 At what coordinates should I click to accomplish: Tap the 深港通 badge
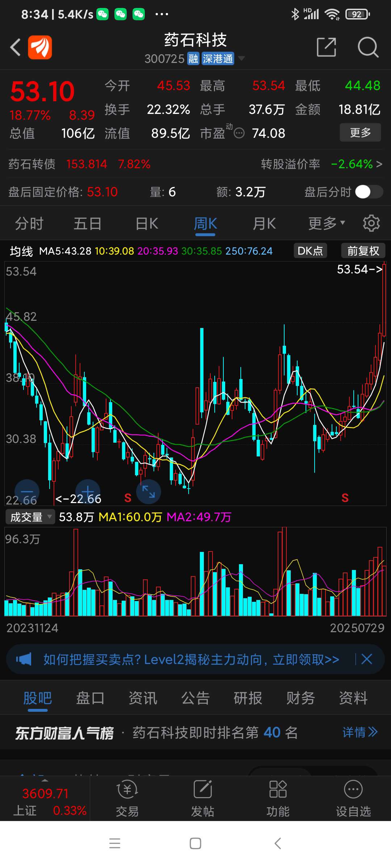pyautogui.click(x=218, y=59)
